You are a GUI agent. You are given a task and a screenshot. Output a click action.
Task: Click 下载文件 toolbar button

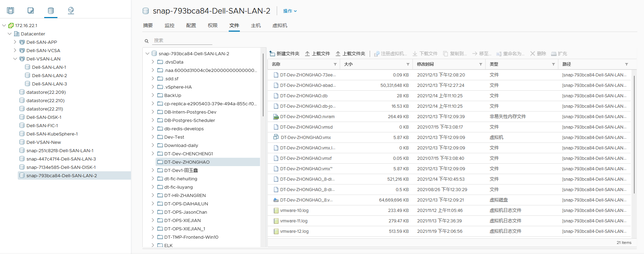(425, 54)
